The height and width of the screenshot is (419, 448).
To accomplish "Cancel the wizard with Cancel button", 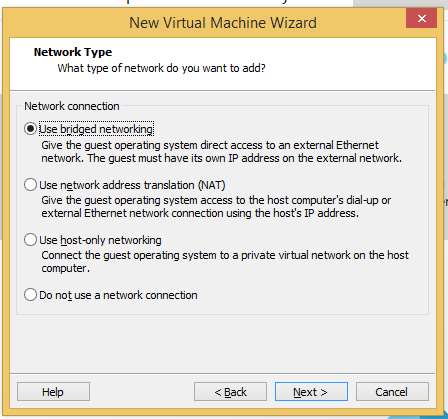I will tap(392, 392).
